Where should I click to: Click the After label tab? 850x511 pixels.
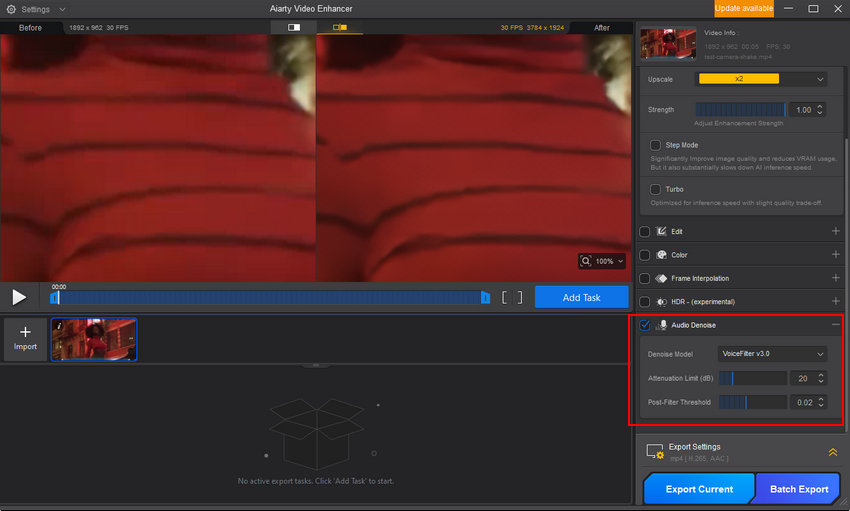coord(602,28)
